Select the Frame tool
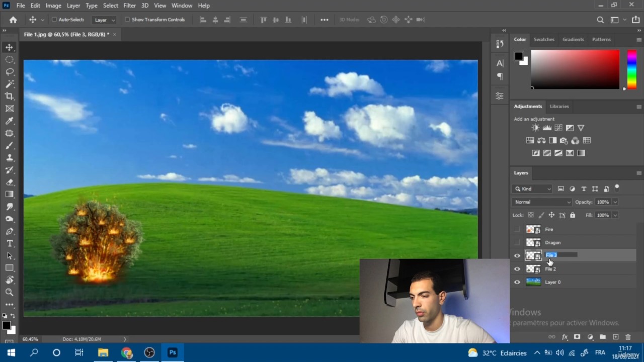This screenshot has width=644, height=362. click(10, 109)
